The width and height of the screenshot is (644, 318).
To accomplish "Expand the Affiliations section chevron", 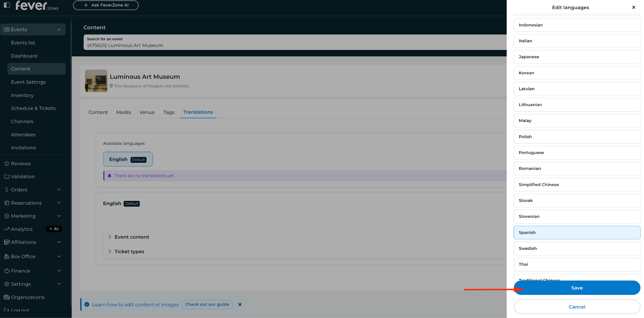I will click(x=59, y=242).
